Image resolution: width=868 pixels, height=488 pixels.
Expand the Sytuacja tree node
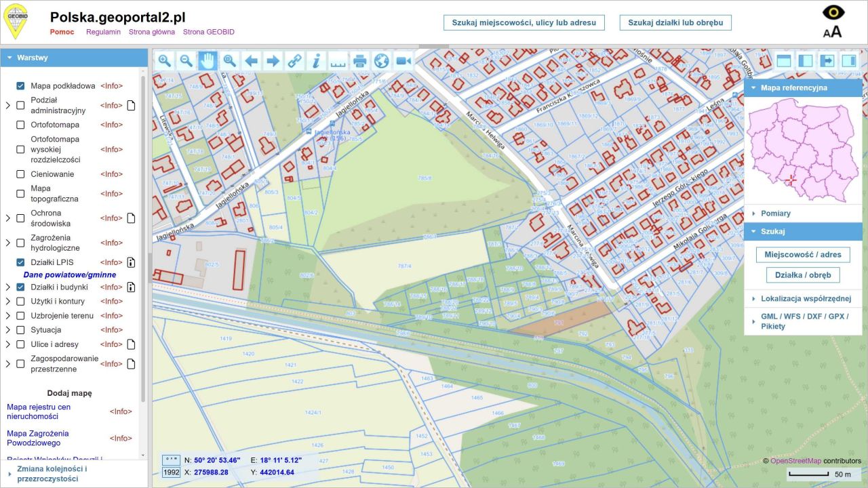click(8, 330)
